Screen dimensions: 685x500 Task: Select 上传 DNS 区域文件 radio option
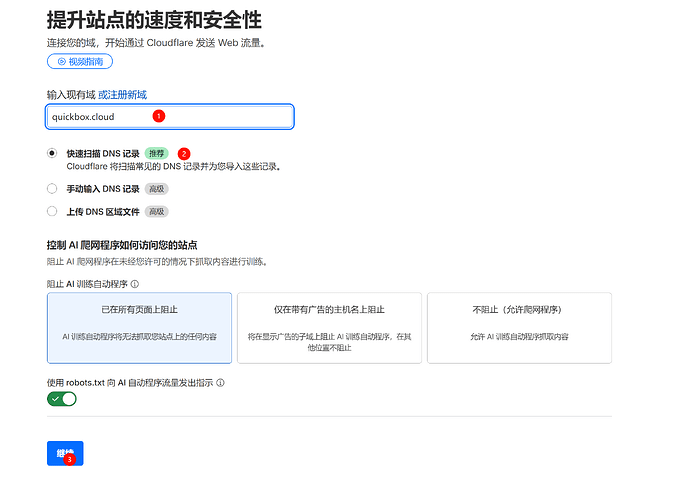point(52,211)
